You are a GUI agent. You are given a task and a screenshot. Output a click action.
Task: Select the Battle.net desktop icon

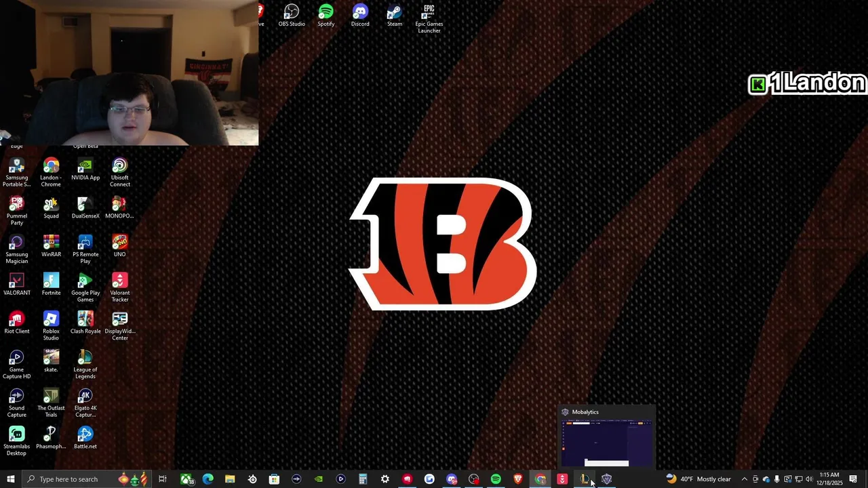tap(85, 439)
